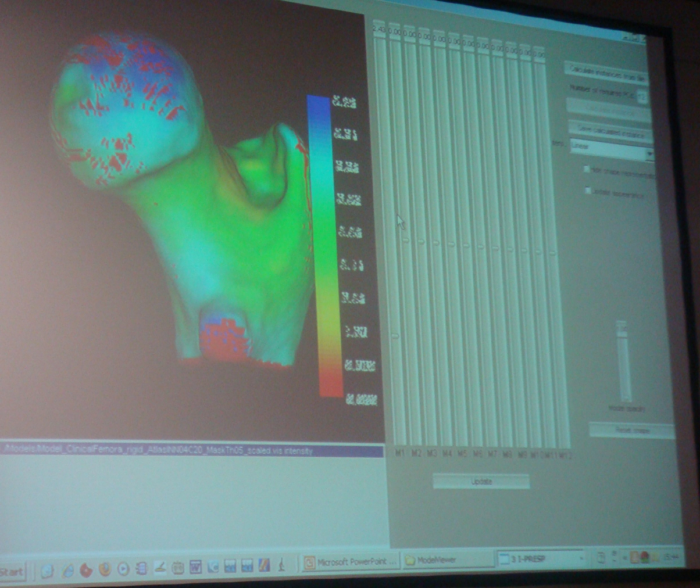
Task: Click the M1 mode slider handle
Action: [x=396, y=336]
